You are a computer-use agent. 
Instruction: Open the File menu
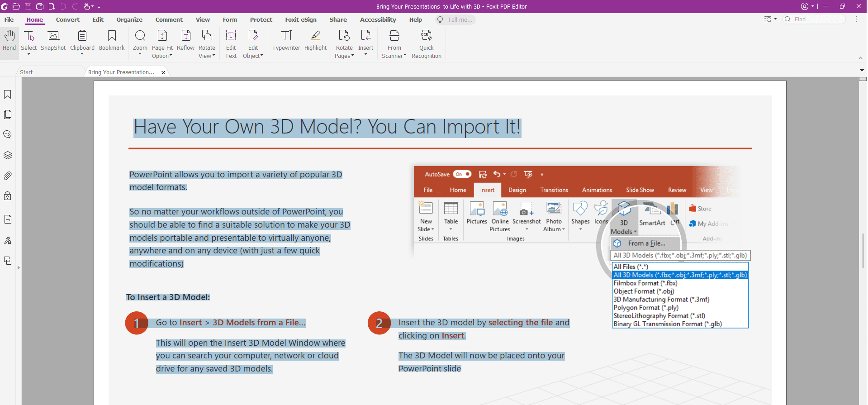click(x=9, y=19)
